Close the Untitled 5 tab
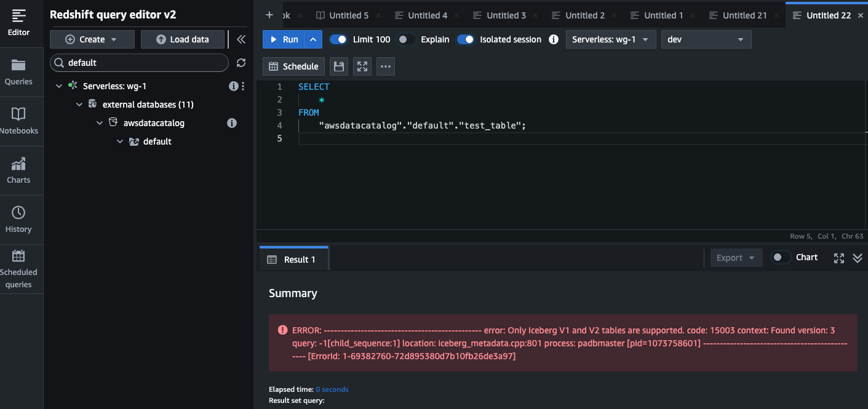 point(378,15)
